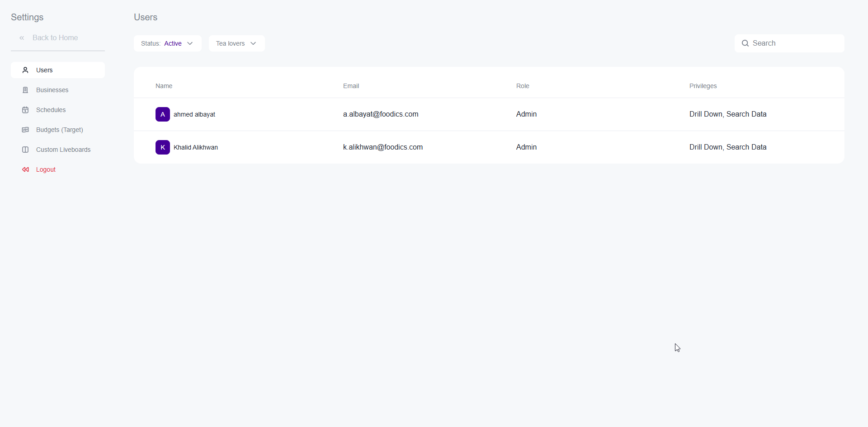The height and width of the screenshot is (427, 868).
Task: Click the double-chevron Back icon
Action: [x=22, y=38]
